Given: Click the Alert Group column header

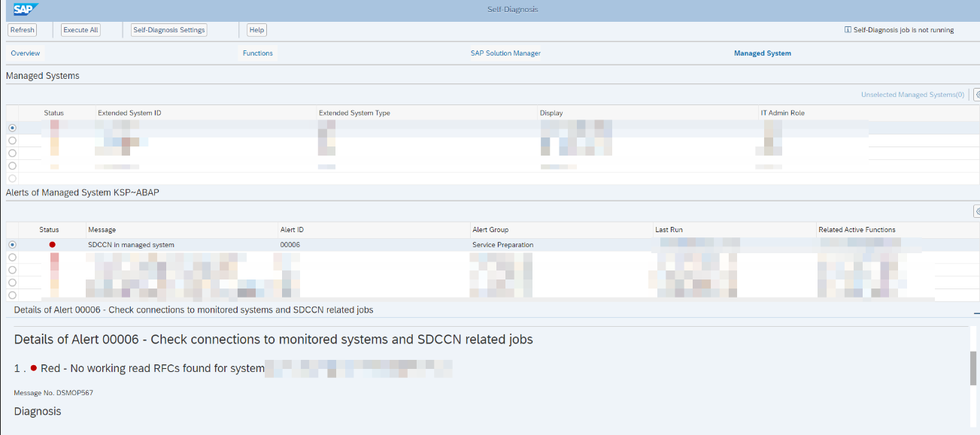Looking at the screenshot, I should (x=490, y=230).
